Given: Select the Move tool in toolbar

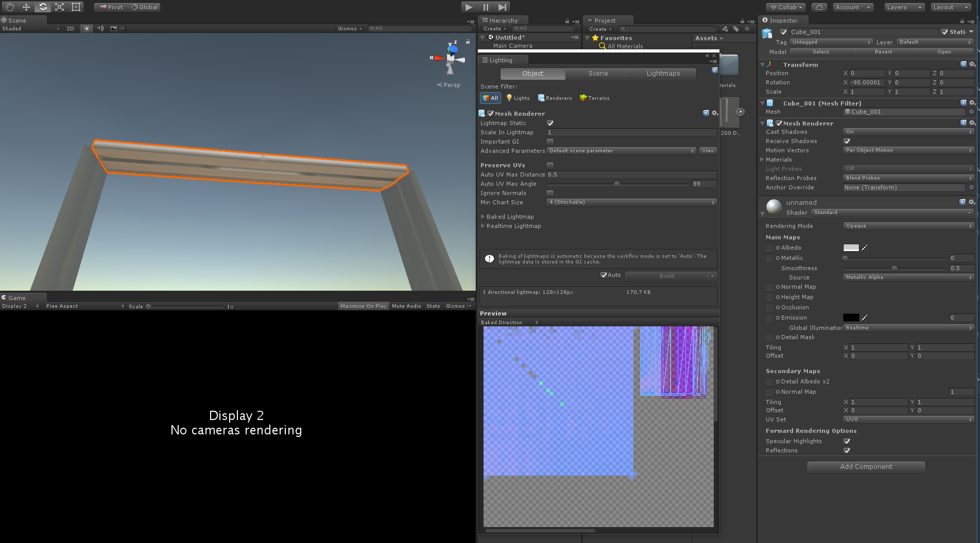Looking at the screenshot, I should [26, 7].
